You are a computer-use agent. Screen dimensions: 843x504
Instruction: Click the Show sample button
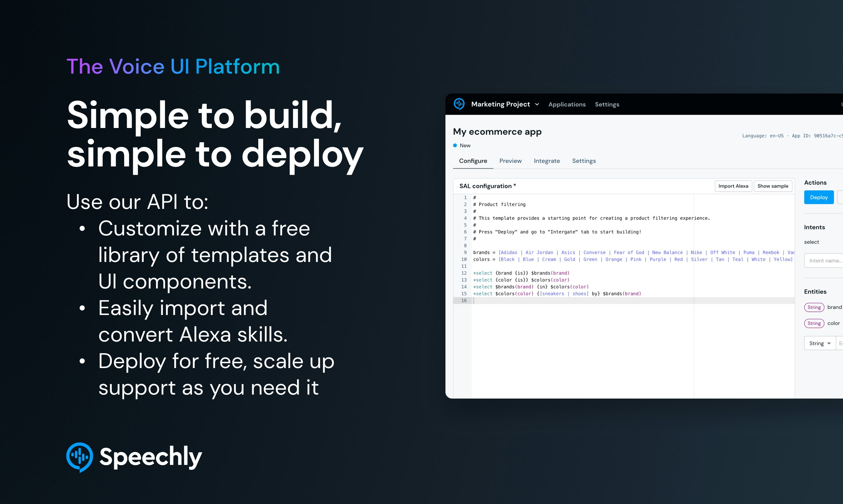point(773,186)
